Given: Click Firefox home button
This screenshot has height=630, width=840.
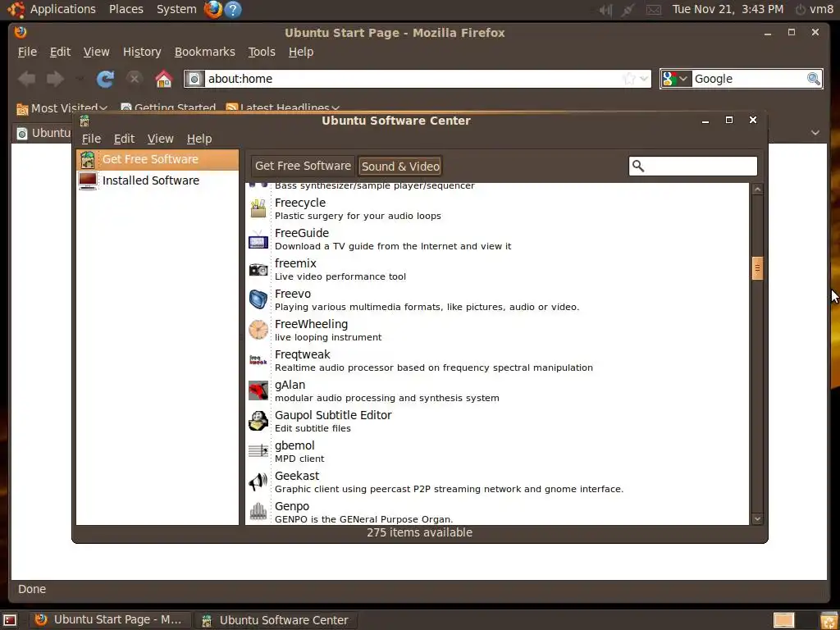Looking at the screenshot, I should (x=163, y=80).
